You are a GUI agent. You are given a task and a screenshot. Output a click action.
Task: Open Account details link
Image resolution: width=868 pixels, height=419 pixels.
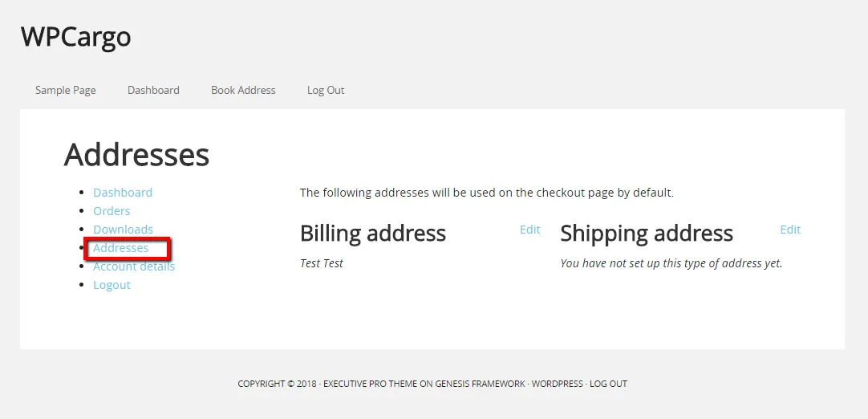[x=134, y=266]
